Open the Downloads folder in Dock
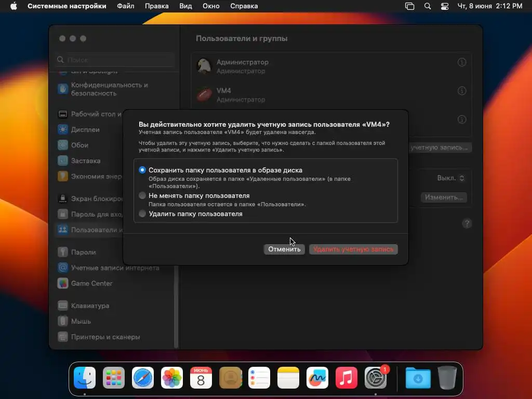Screen dimensions: 532x399 coord(418,378)
